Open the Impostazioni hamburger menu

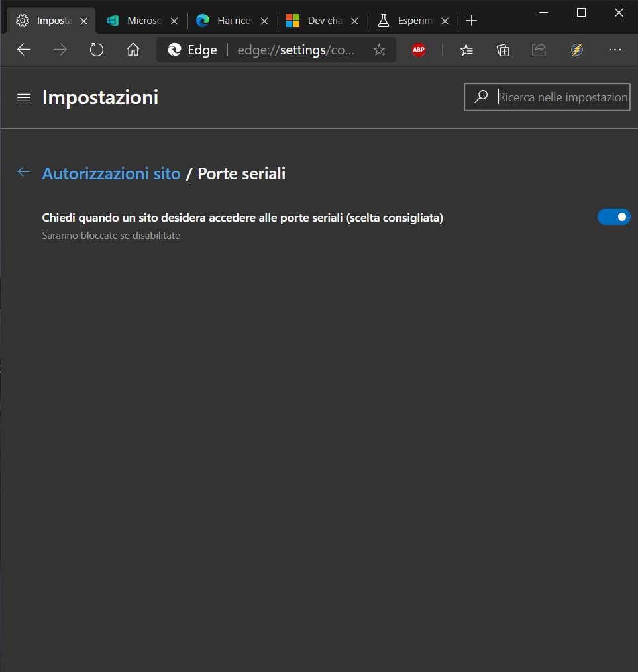pyautogui.click(x=24, y=98)
